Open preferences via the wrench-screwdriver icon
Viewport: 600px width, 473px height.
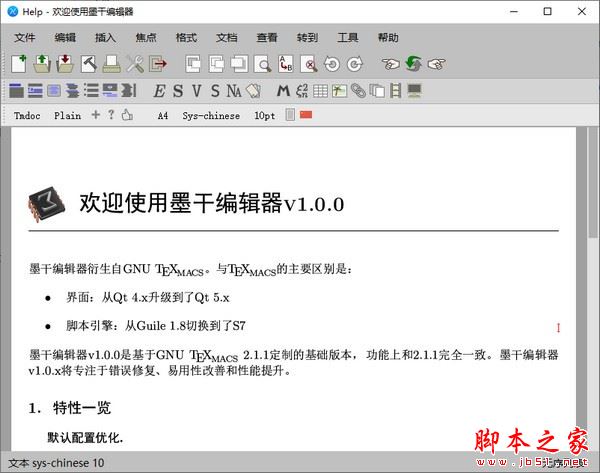pyautogui.click(x=135, y=64)
